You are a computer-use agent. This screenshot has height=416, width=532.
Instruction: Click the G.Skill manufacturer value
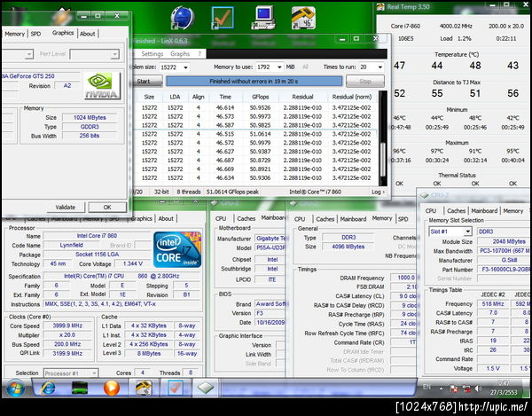pos(505,260)
